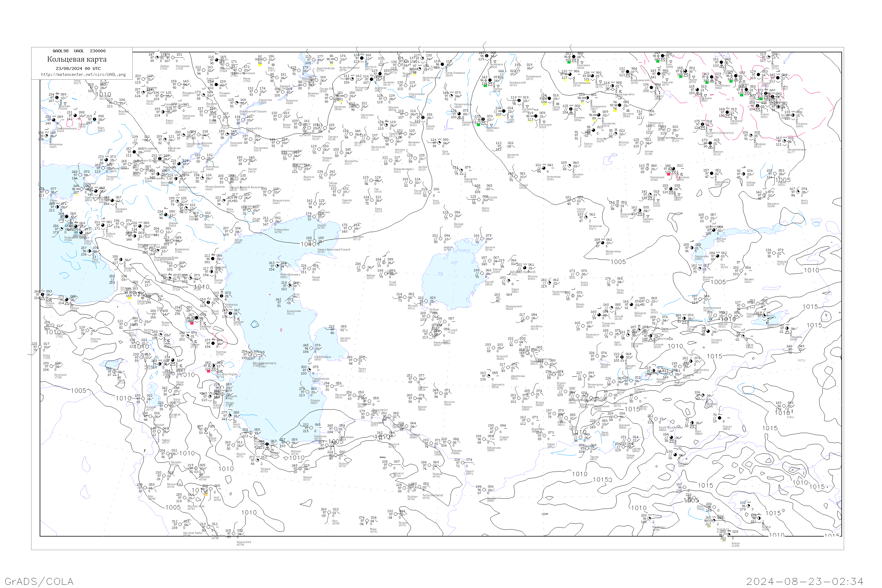882x588 pixels.
Task: Open the meteocenter.net UAOL.png URL
Action: (x=83, y=75)
